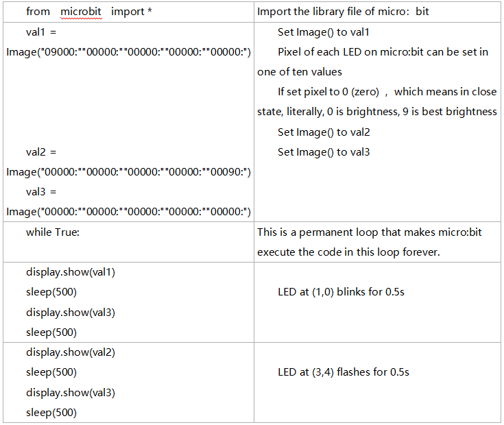
Task: Click the 'val3 =' assignment text
Action: click(41, 192)
